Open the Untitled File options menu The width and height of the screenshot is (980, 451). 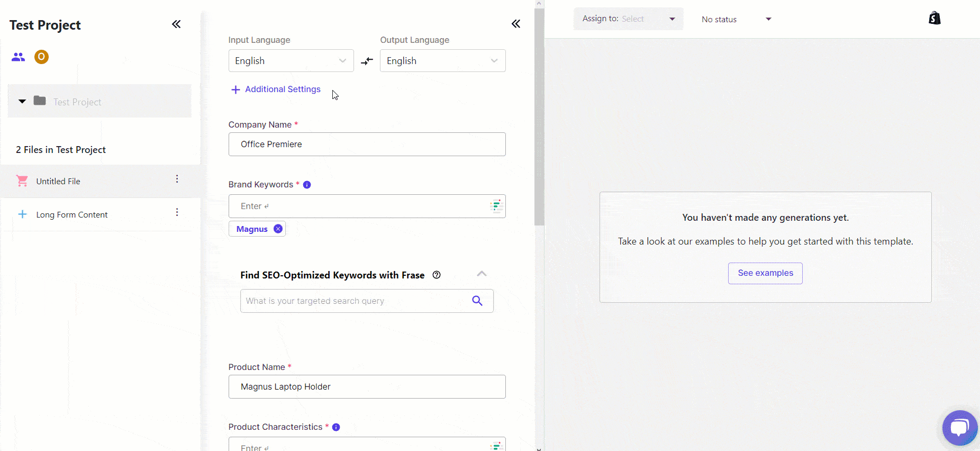(x=177, y=179)
